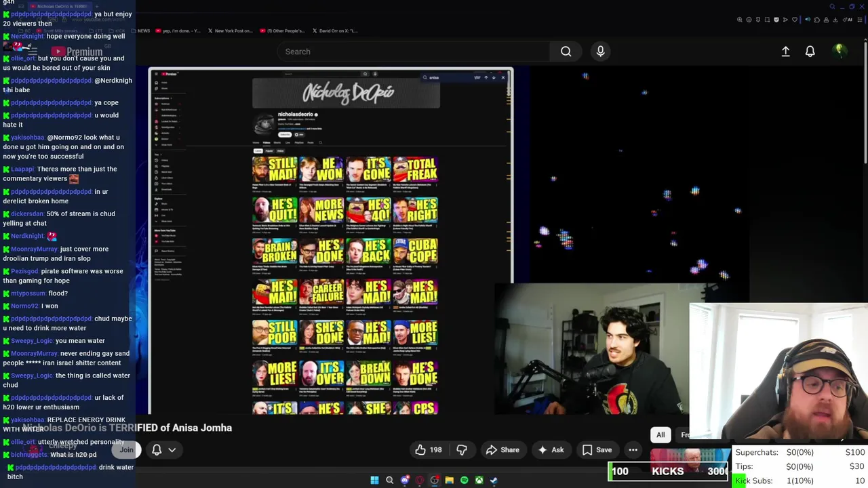Click chat username Pezisgod
The image size is (868, 488).
tap(24, 271)
